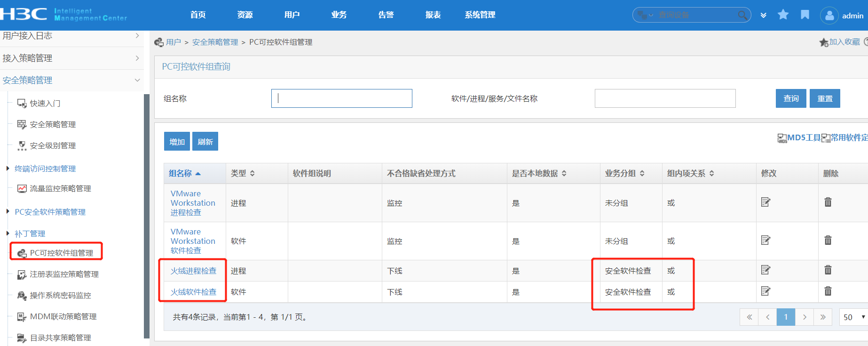Focus the 组名称 input field
The width and height of the screenshot is (868, 346).
pos(342,98)
